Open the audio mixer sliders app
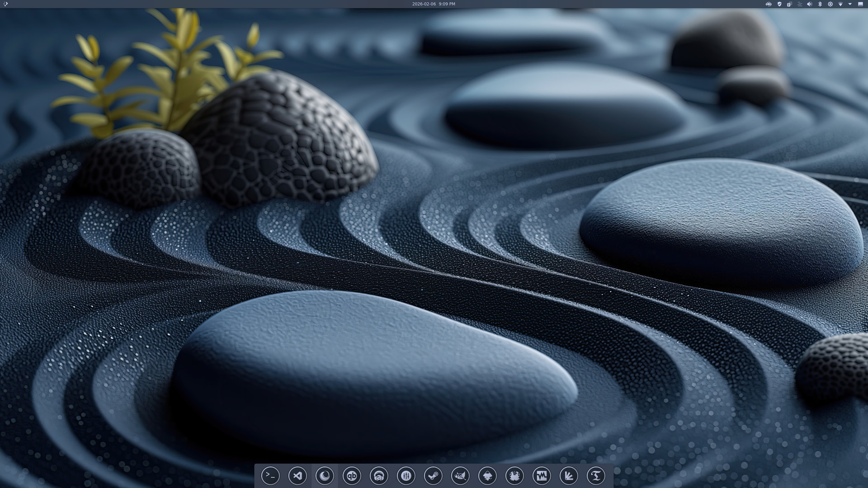Viewport: 868px width, 488px height. pos(406,476)
